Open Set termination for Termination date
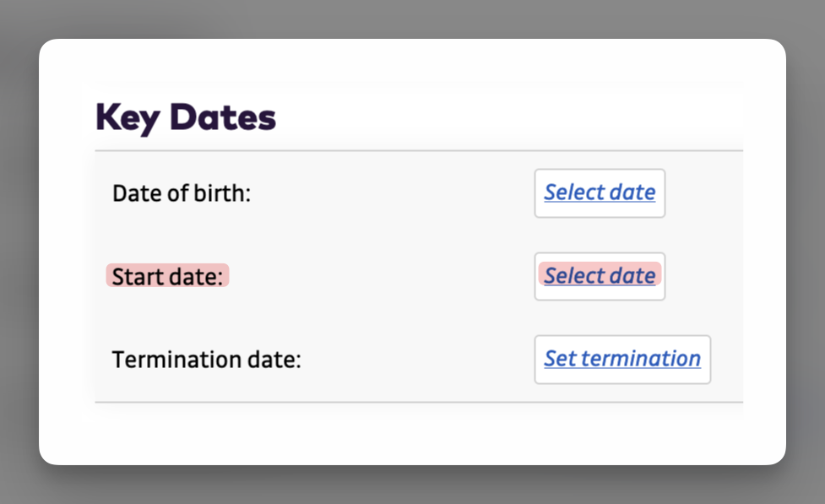Screen dimensions: 825x504 622,360
